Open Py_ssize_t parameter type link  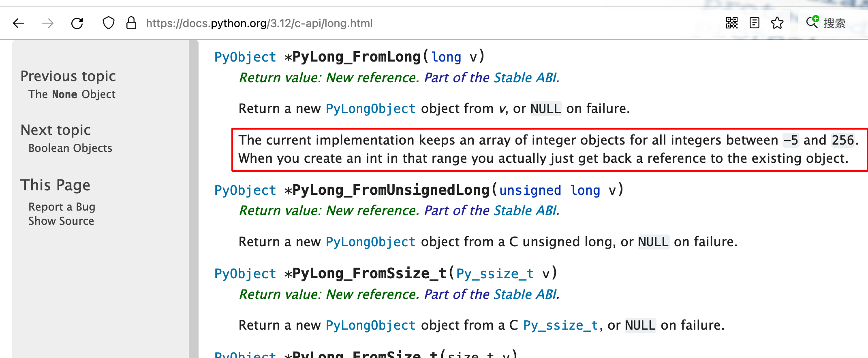click(x=495, y=274)
